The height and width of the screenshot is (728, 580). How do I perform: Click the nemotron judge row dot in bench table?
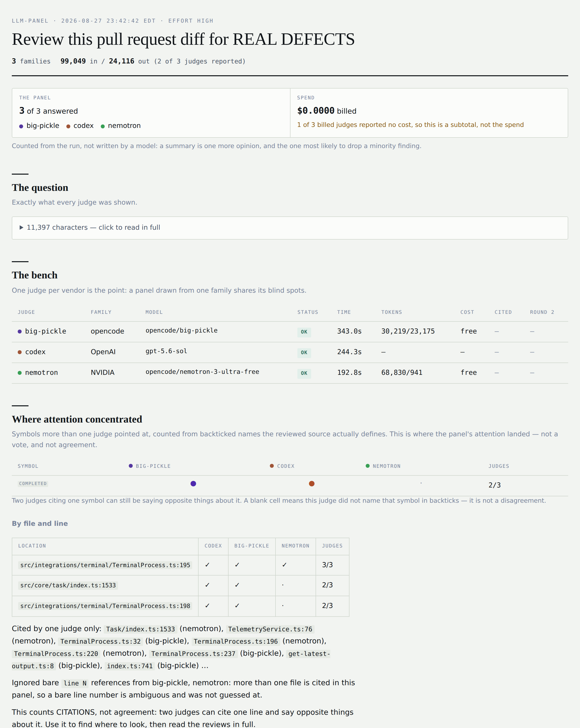[x=20, y=373]
